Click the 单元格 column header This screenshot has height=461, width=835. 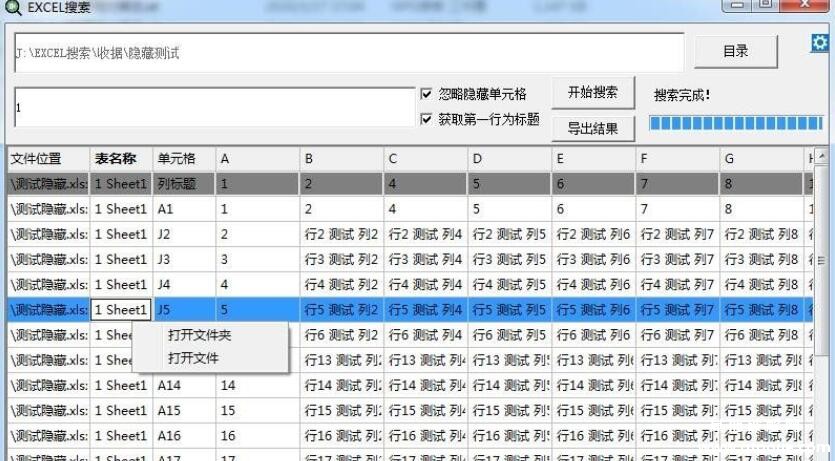tap(184, 159)
